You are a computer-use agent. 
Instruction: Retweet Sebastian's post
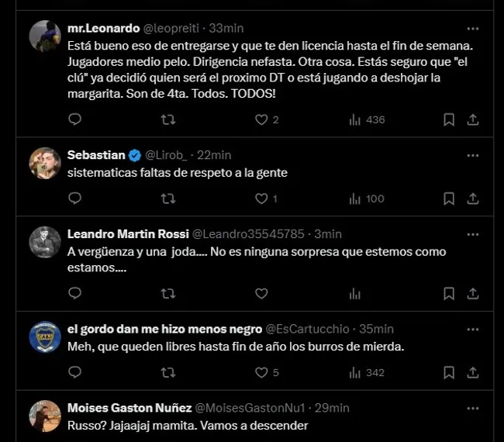[167, 199]
